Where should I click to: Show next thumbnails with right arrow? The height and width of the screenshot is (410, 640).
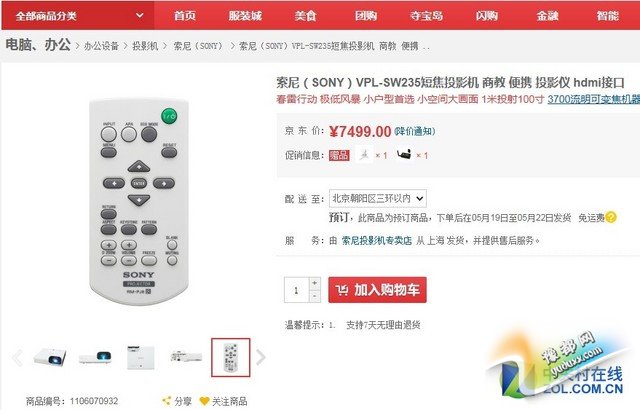click(261, 357)
